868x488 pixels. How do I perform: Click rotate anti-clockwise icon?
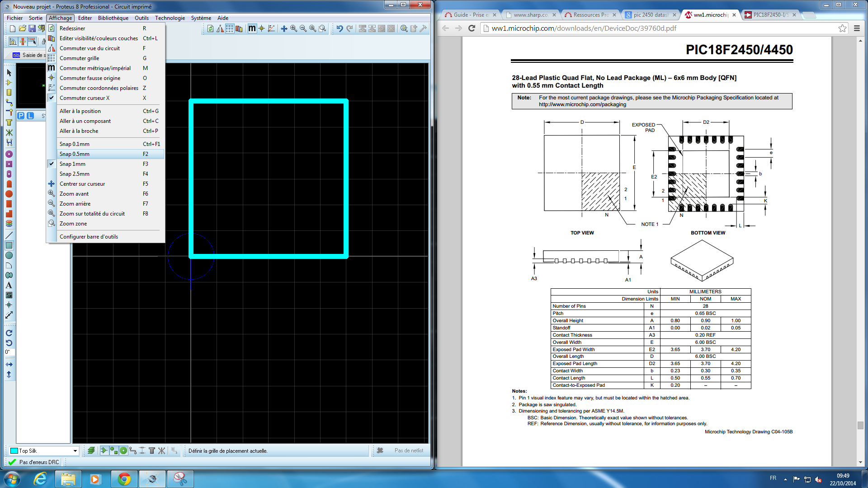point(9,343)
